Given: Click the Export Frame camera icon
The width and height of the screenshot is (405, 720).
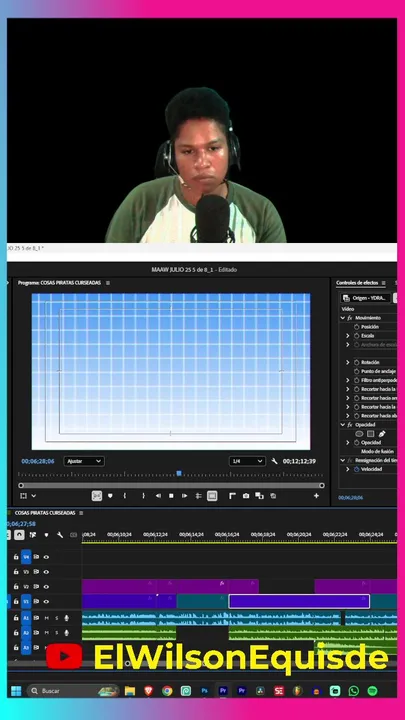Looking at the screenshot, I should pos(246,496).
